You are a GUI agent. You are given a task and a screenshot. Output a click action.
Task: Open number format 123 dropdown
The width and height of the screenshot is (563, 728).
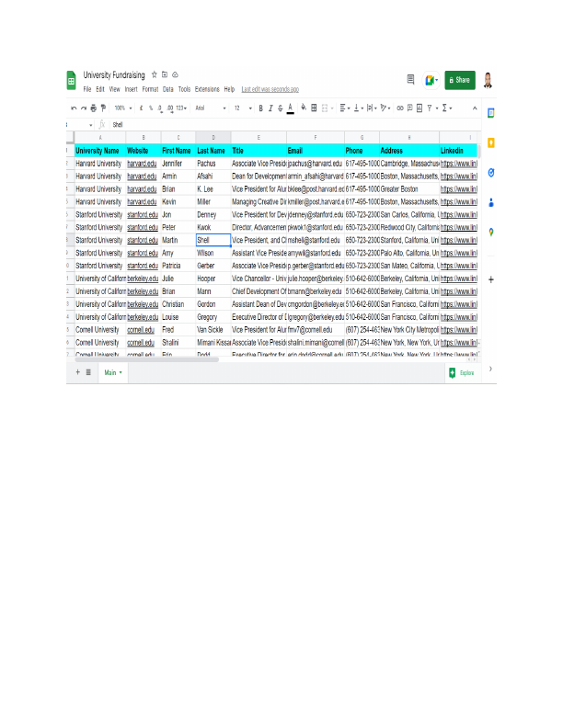181,108
